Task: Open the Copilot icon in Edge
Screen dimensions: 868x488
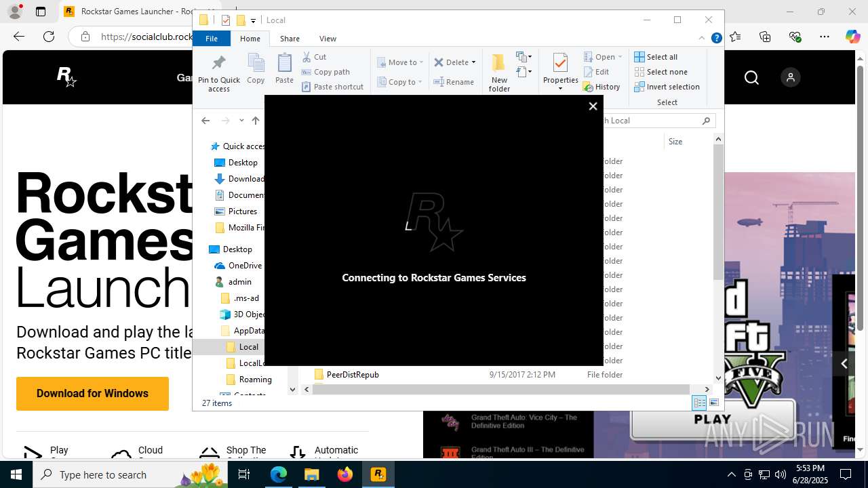Action: pos(852,37)
